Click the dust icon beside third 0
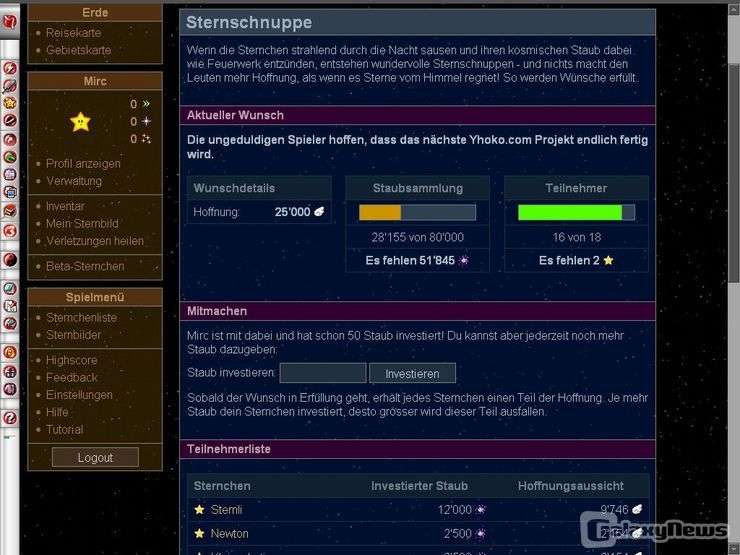 pos(147,139)
